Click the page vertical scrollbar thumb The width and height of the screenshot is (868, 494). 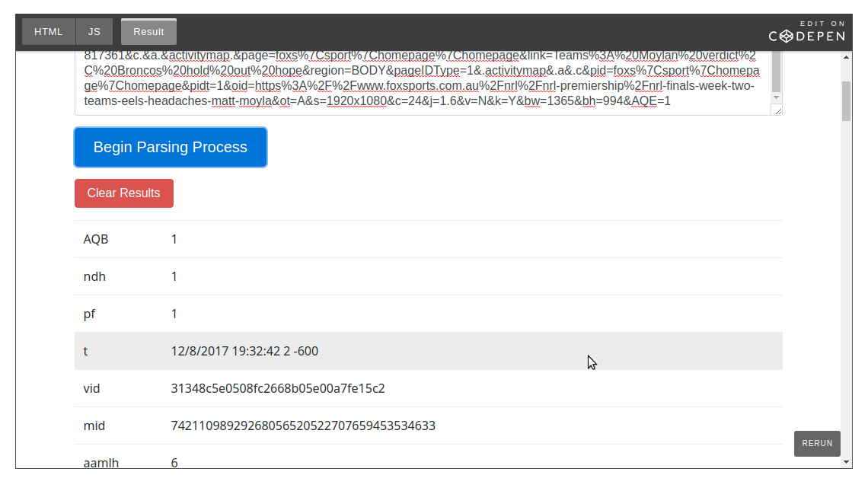pos(847,100)
